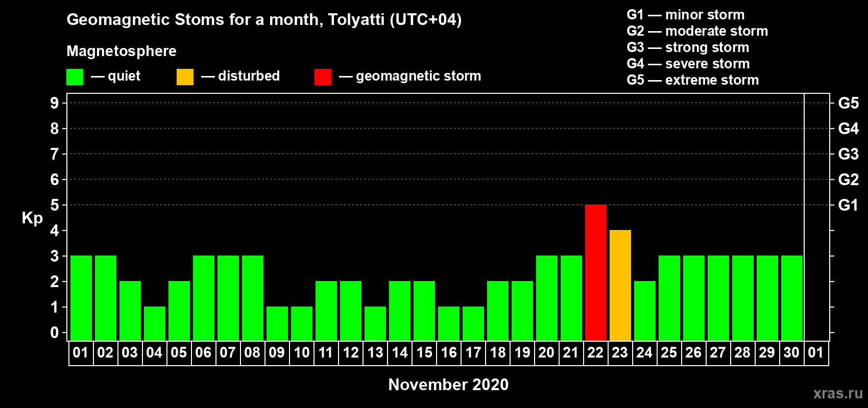Click the 'quiet' legend label
The image size is (868, 408).
click(124, 76)
